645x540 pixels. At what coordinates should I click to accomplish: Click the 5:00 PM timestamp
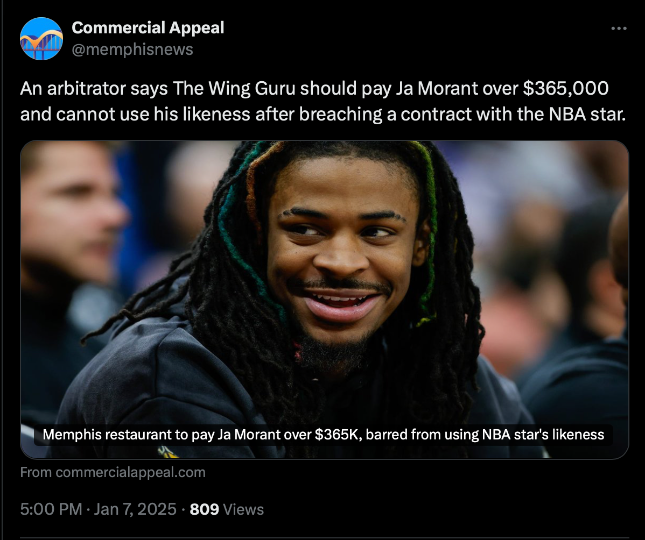tap(51, 509)
